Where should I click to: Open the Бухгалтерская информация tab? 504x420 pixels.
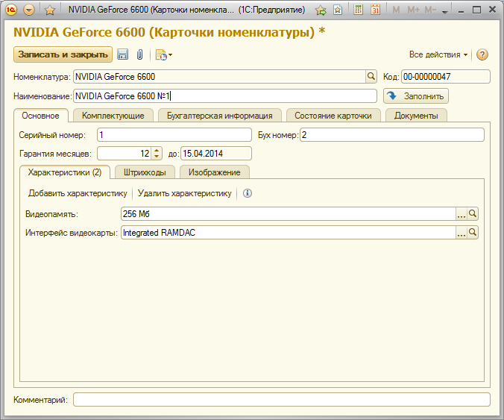click(219, 116)
